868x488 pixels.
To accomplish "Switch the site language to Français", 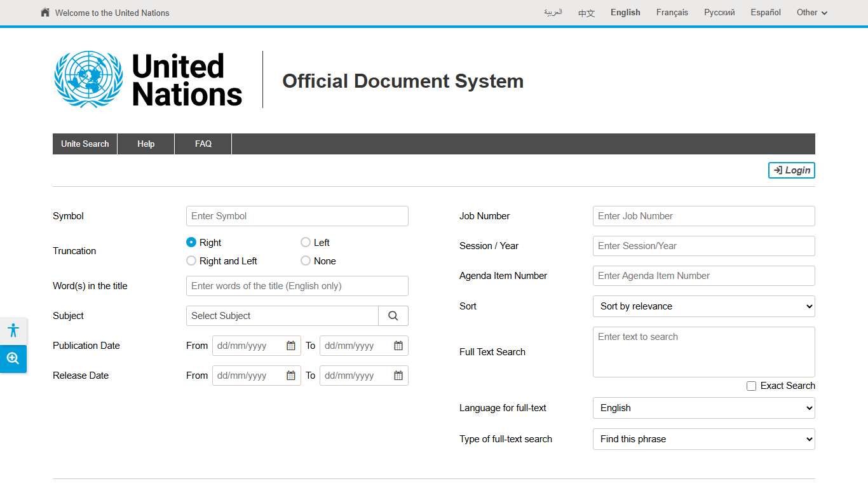I will 672,12.
